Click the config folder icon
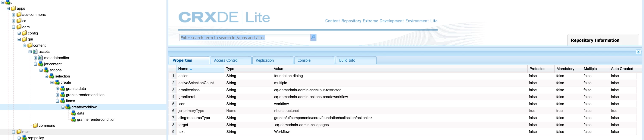 click(x=25, y=33)
